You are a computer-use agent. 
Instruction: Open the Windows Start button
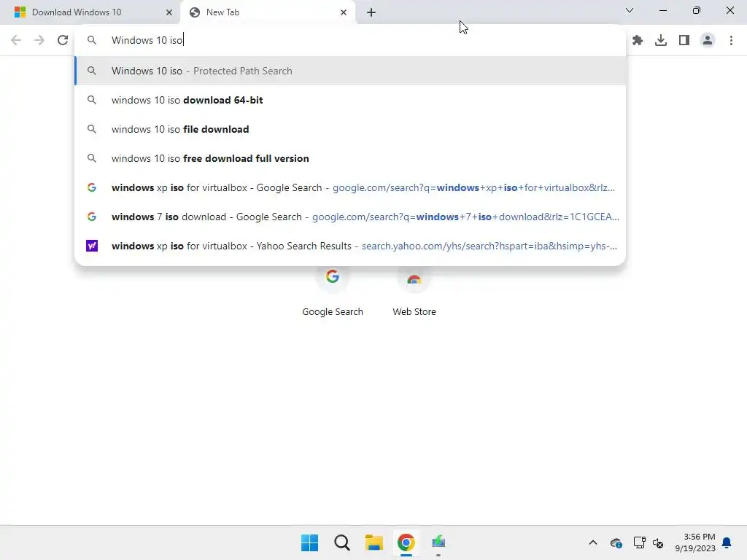tap(309, 542)
